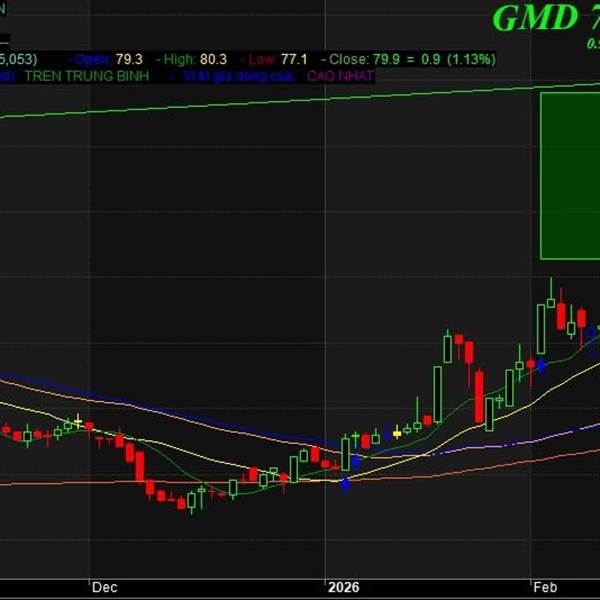Select the CAO NHAT label
The image size is (600, 600).
click(x=340, y=76)
